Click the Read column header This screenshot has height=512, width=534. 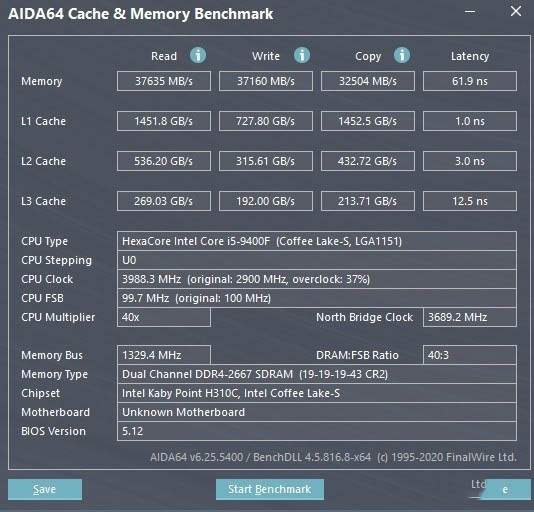click(x=164, y=56)
